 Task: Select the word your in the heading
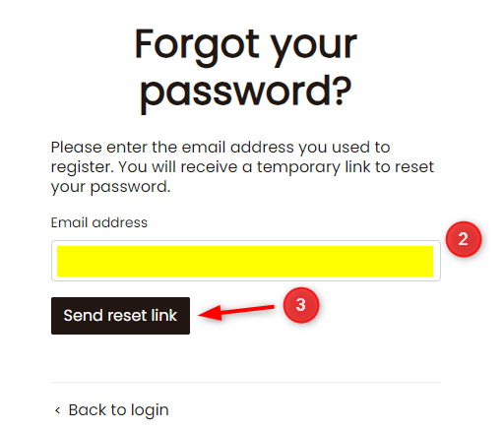[314, 47]
